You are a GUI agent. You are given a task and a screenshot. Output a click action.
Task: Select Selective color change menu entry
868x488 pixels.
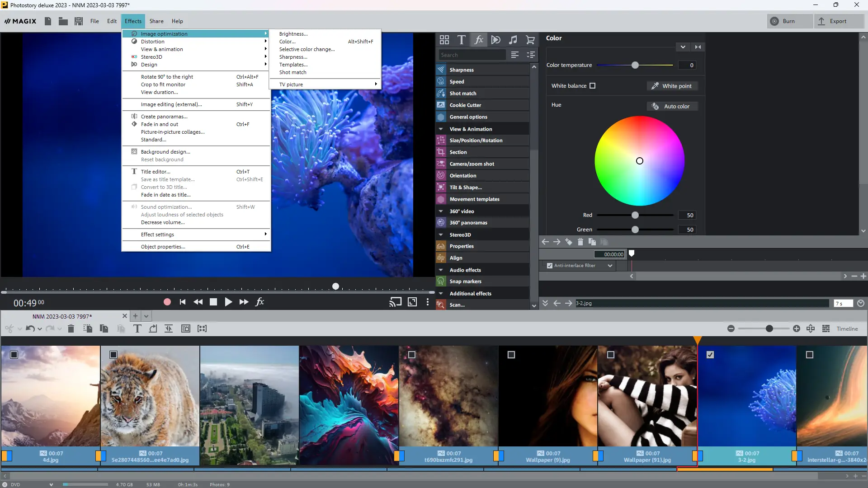pos(307,49)
